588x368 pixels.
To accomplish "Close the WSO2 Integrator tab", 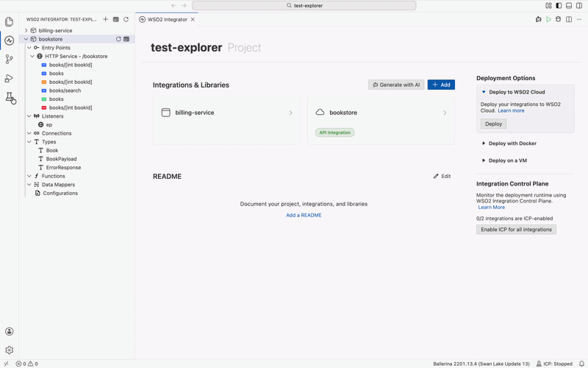I will coord(193,20).
